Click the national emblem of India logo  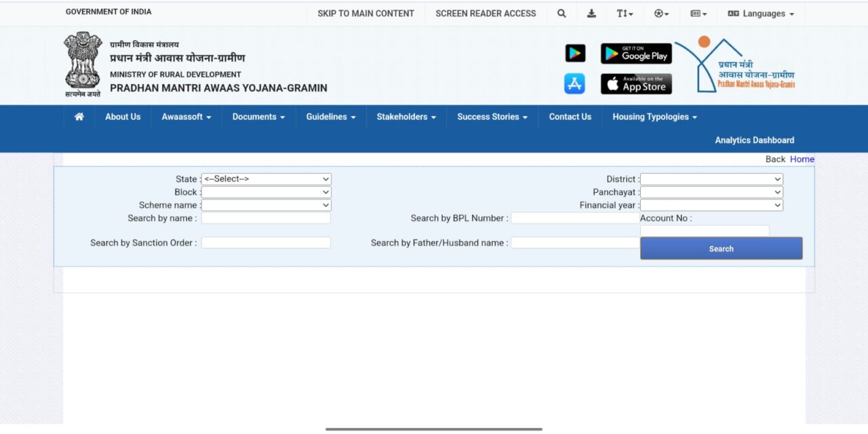[83, 63]
